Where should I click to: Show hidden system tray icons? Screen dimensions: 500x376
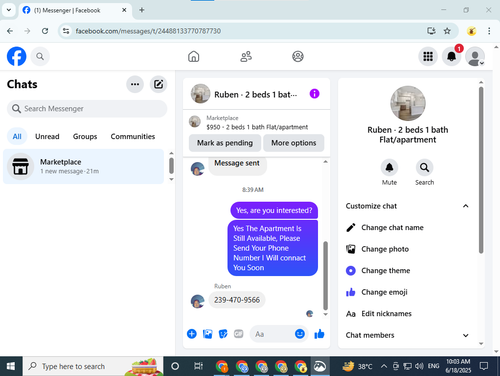pos(384,366)
